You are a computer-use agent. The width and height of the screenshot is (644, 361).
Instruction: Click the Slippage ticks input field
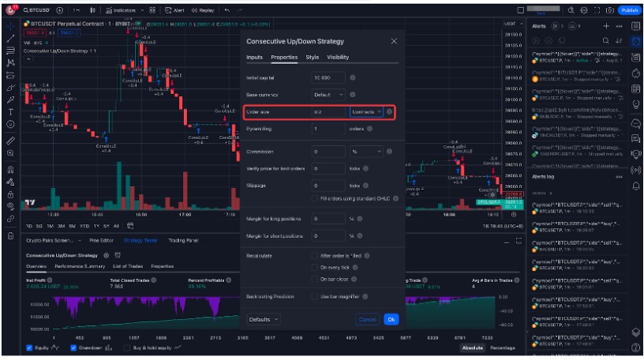(x=328, y=186)
